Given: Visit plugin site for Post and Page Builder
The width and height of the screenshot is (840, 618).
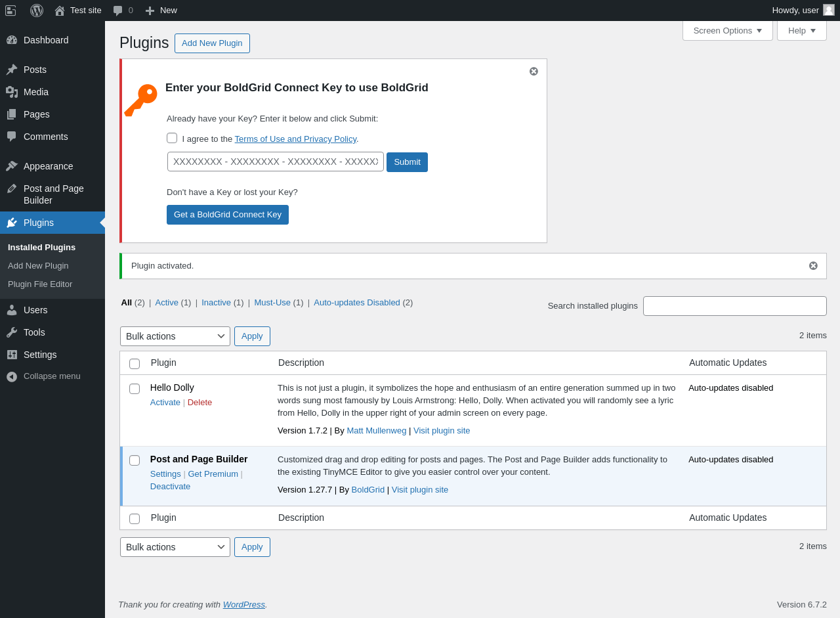Looking at the screenshot, I should [x=420, y=489].
